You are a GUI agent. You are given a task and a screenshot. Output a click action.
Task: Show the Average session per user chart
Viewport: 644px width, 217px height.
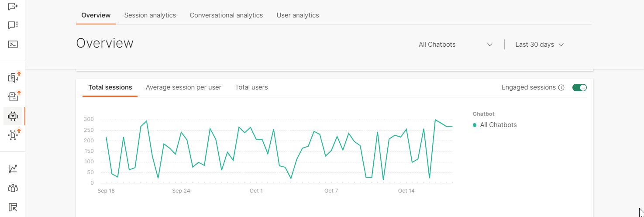(x=183, y=87)
